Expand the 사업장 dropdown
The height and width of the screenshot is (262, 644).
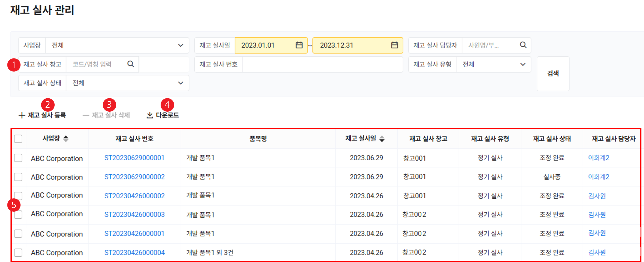(x=180, y=45)
